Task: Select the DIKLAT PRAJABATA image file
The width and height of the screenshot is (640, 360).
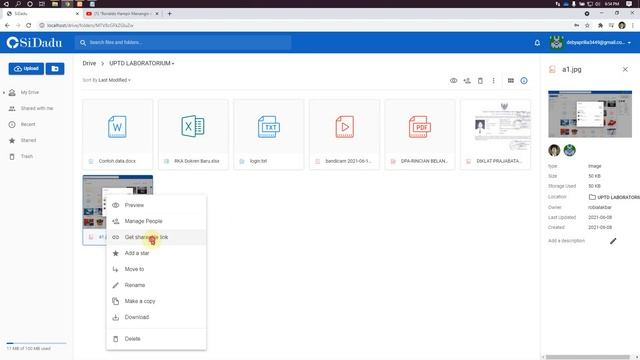Action: (496, 134)
